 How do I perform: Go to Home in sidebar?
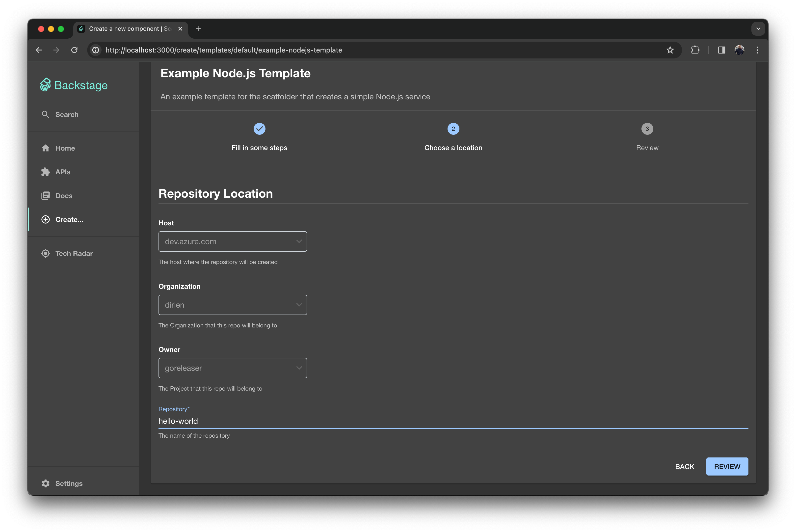[83, 148]
